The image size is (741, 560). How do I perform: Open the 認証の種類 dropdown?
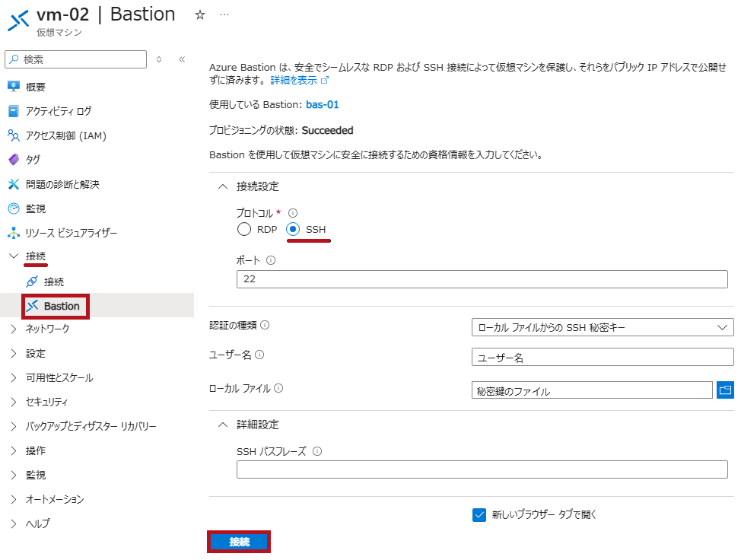coord(603,327)
